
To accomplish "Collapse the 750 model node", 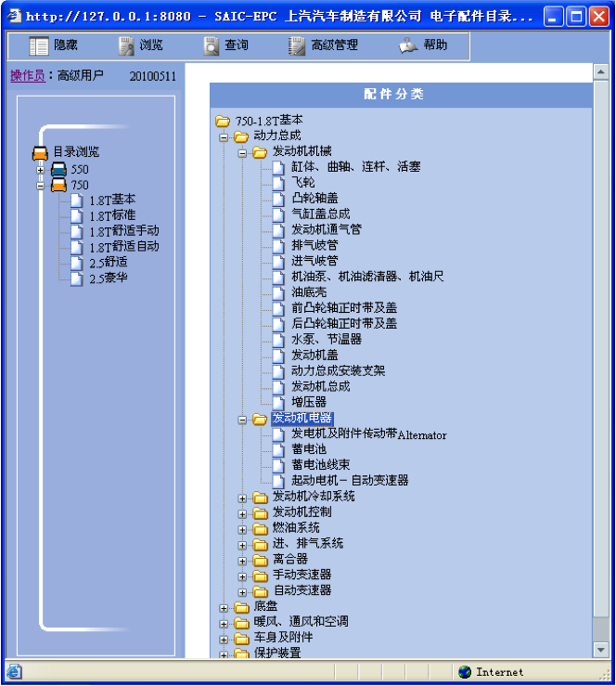I will [x=40, y=186].
